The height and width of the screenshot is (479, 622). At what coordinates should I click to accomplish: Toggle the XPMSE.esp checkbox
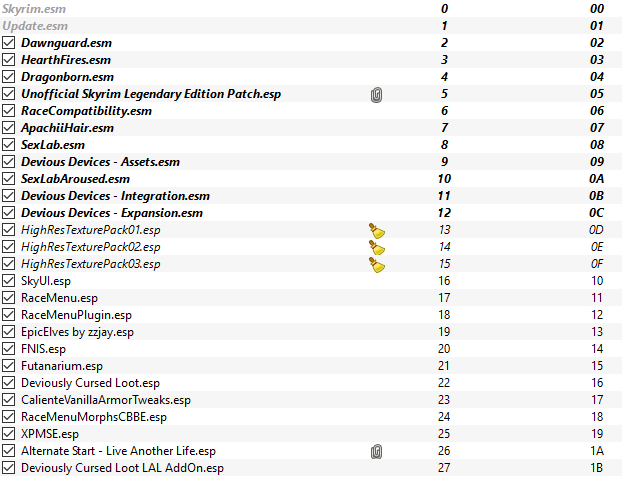[x=8, y=434]
